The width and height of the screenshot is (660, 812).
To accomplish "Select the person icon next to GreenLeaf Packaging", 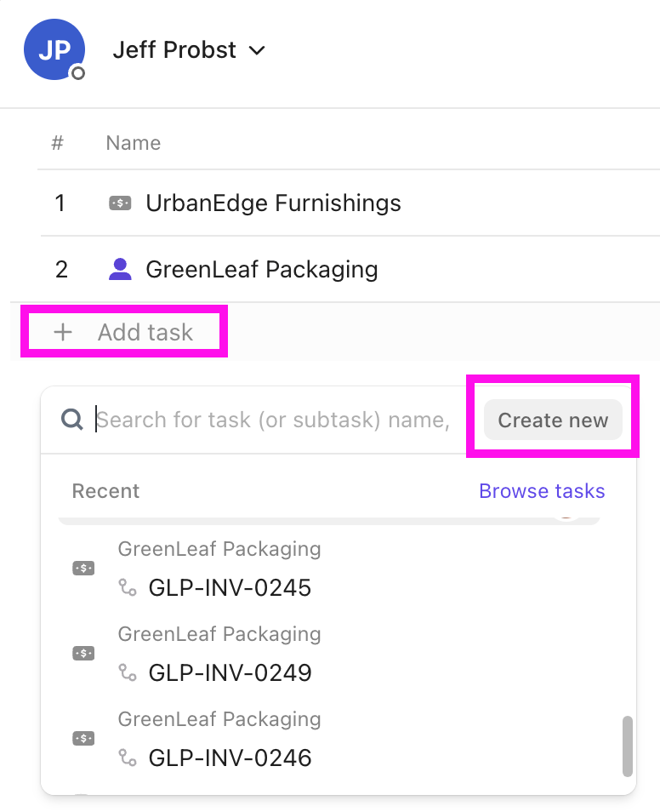I will 120,269.
